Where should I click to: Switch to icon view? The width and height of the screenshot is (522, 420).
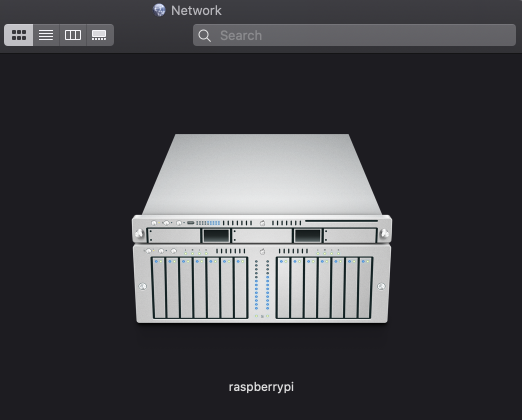pos(18,35)
